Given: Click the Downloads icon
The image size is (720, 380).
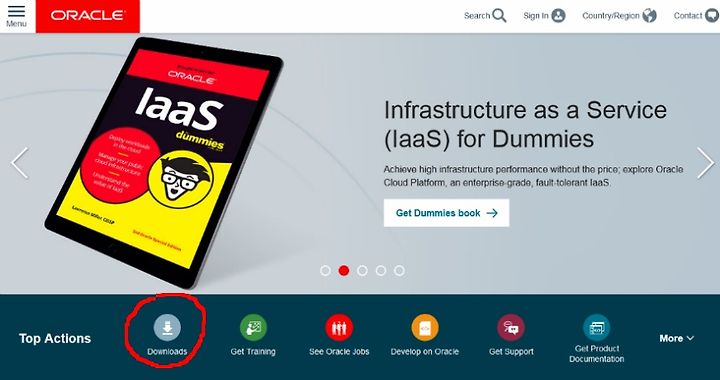Looking at the screenshot, I should coord(167,328).
